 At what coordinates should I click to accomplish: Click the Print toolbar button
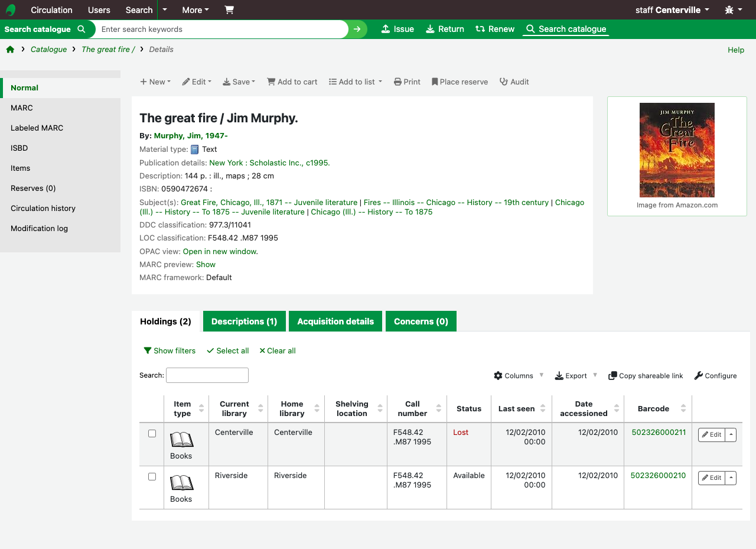(407, 82)
